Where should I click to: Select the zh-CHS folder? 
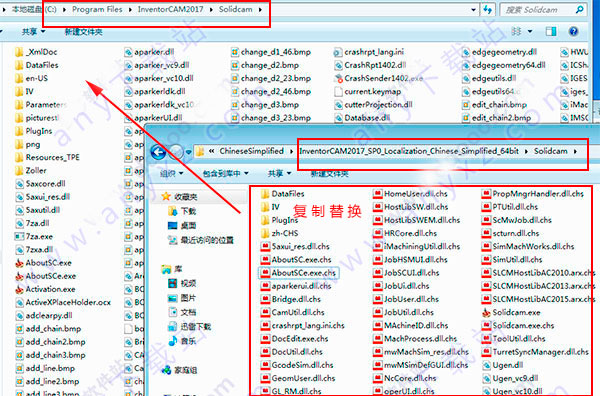pos(279,233)
